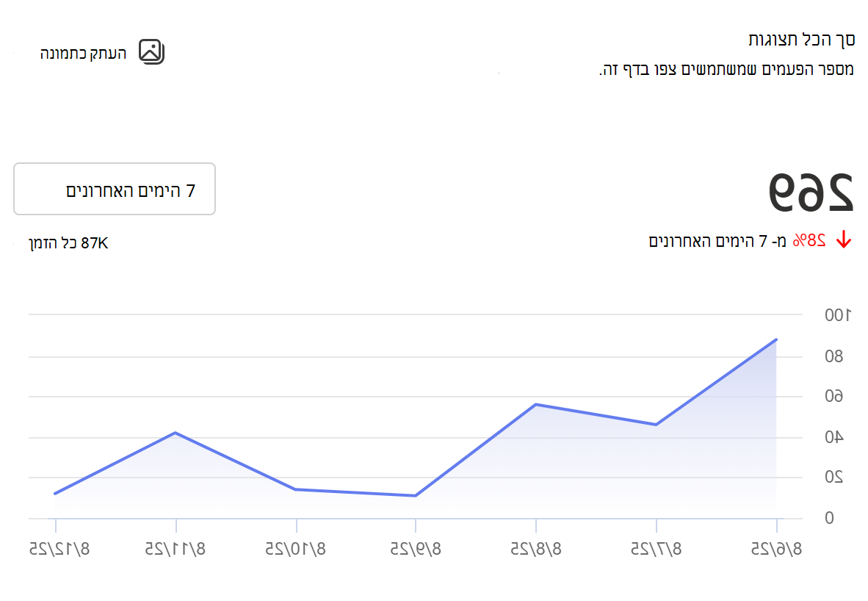
Task: Open the 7 הימים האחרונים dropdown
Action: coord(115,189)
